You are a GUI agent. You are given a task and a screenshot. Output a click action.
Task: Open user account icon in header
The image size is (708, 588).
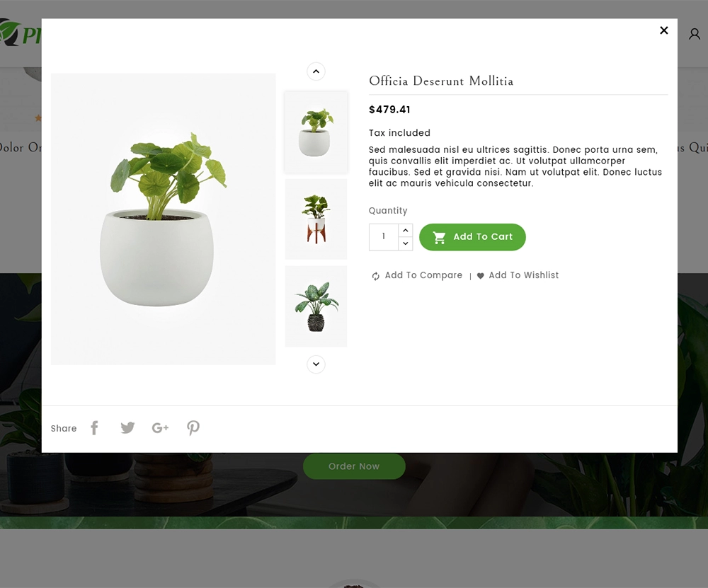695,34
